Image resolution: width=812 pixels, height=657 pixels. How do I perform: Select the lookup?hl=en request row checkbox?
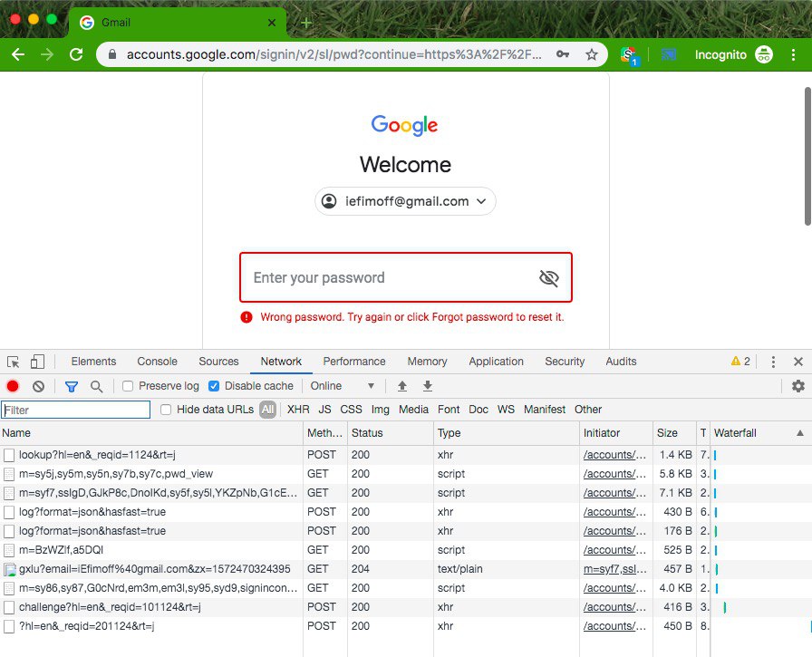click(9, 455)
